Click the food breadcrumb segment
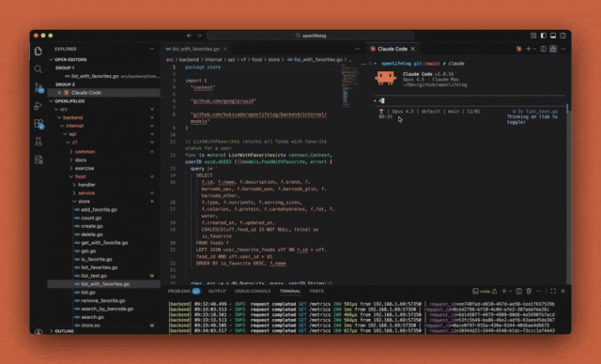The image size is (601, 364). 256,60
